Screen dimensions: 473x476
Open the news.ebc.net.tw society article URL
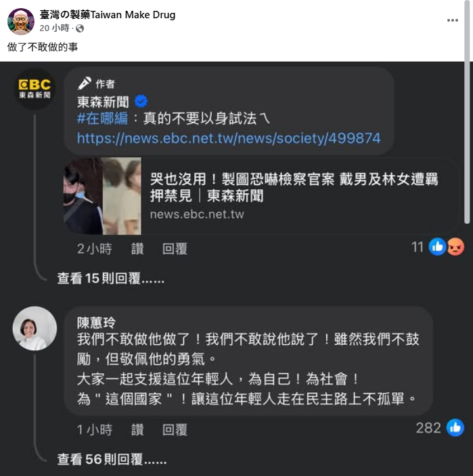[x=229, y=138]
